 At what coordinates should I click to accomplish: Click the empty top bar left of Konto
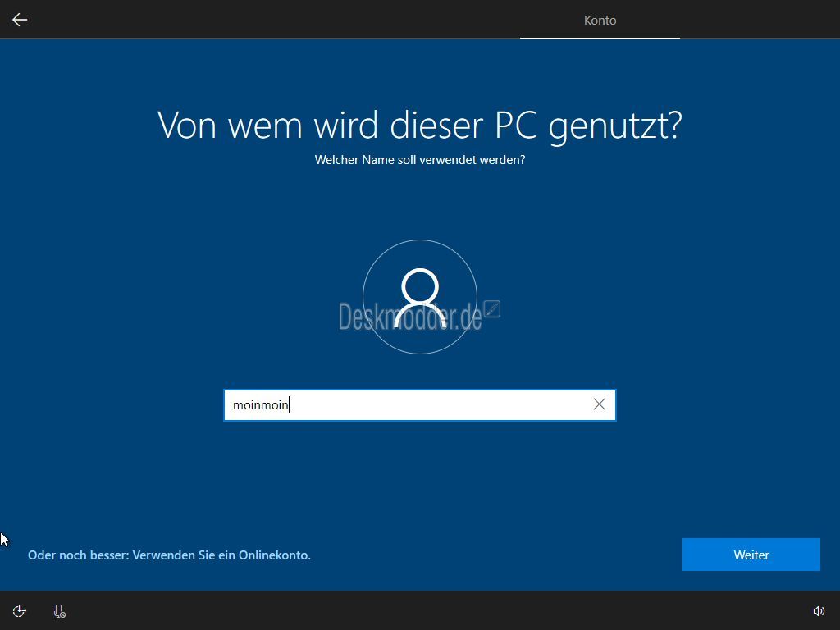(x=287, y=20)
